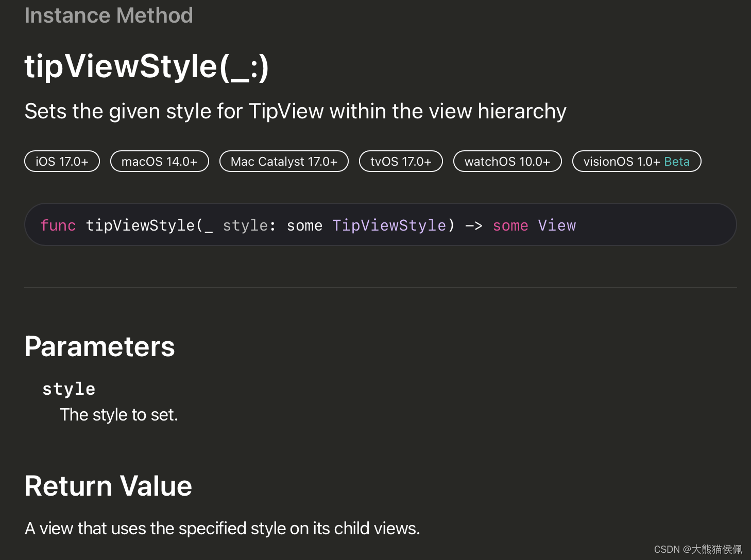Select the macOS 14.0+ availability badge
The height and width of the screenshot is (560, 751).
(160, 161)
